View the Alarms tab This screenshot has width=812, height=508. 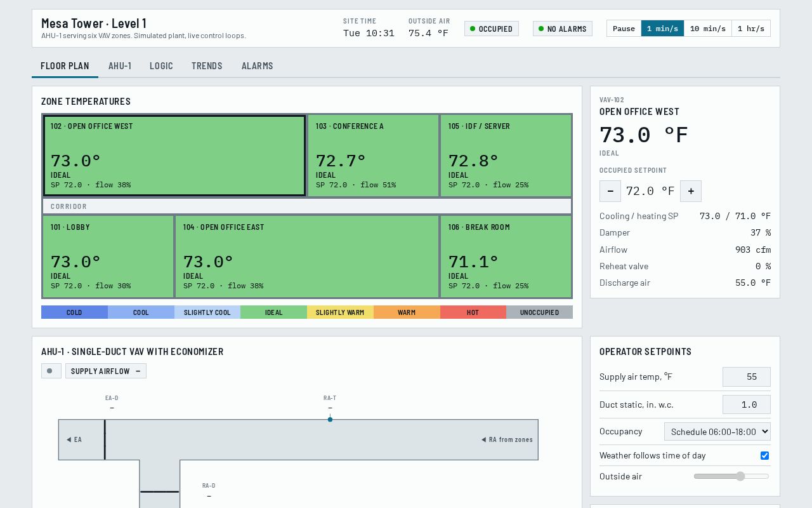pyautogui.click(x=258, y=66)
